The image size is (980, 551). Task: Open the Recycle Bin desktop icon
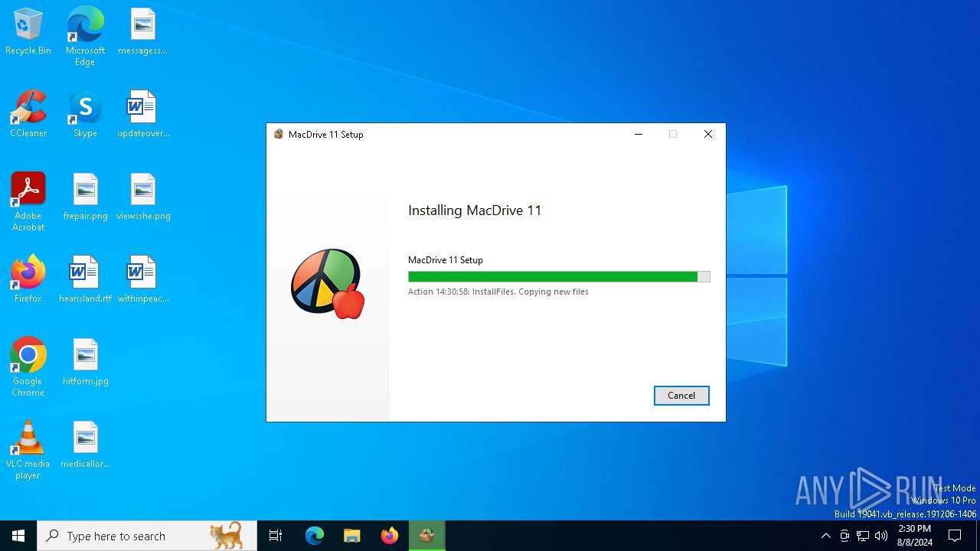click(28, 32)
